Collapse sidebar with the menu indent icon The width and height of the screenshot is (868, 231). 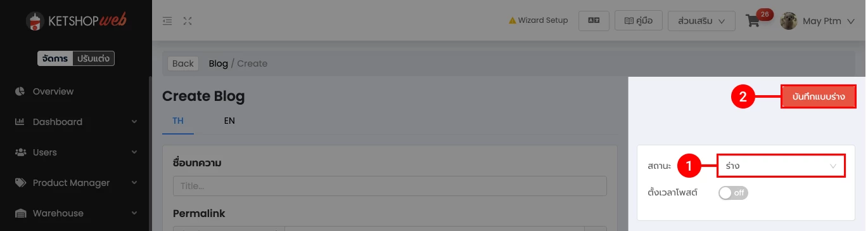click(167, 21)
